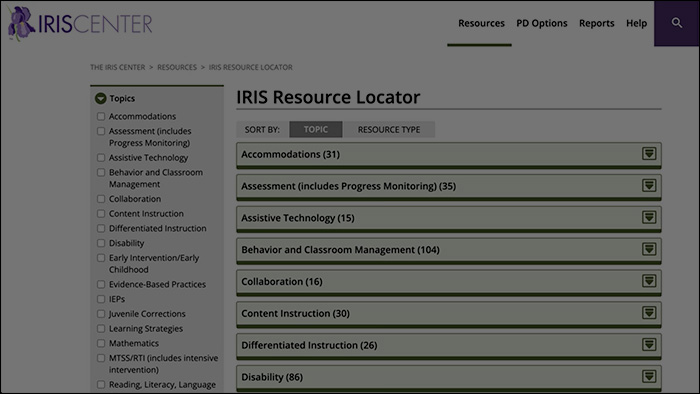Open the Disability (86) panel title
The height and width of the screenshot is (394, 700).
[272, 377]
